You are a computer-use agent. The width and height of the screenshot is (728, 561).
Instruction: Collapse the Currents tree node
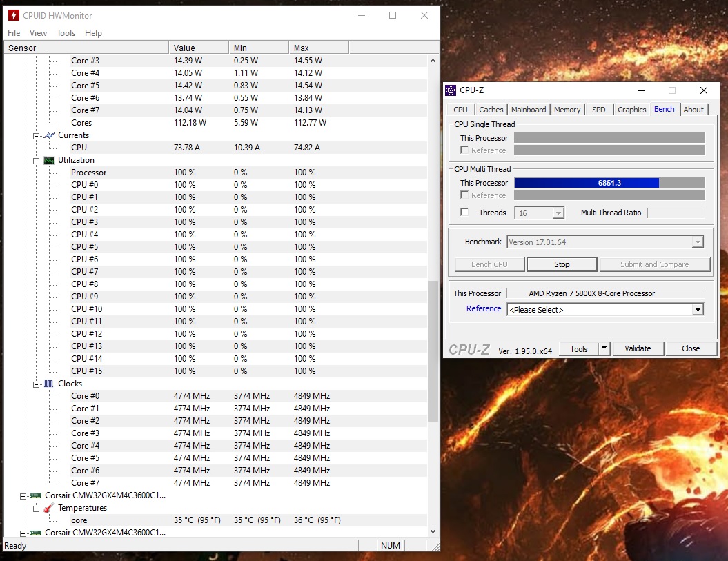coord(36,136)
